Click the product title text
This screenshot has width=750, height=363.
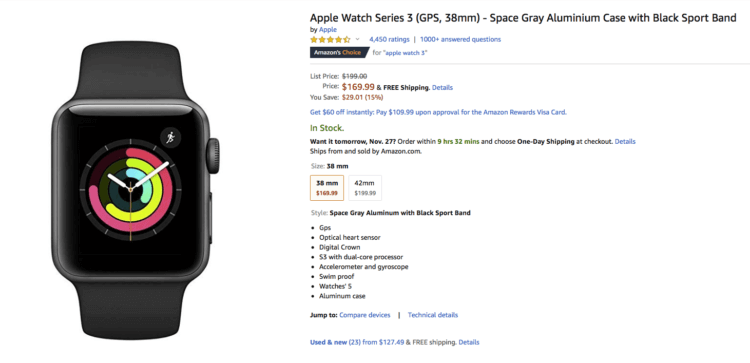click(523, 18)
